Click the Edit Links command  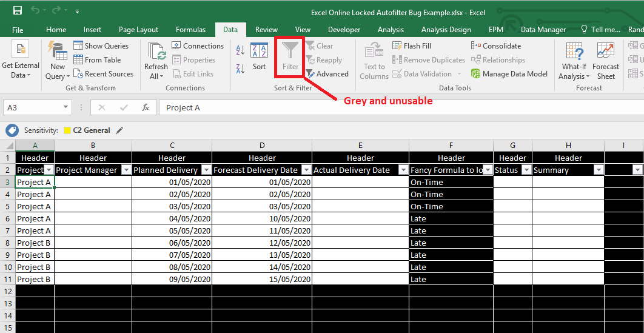pos(193,74)
